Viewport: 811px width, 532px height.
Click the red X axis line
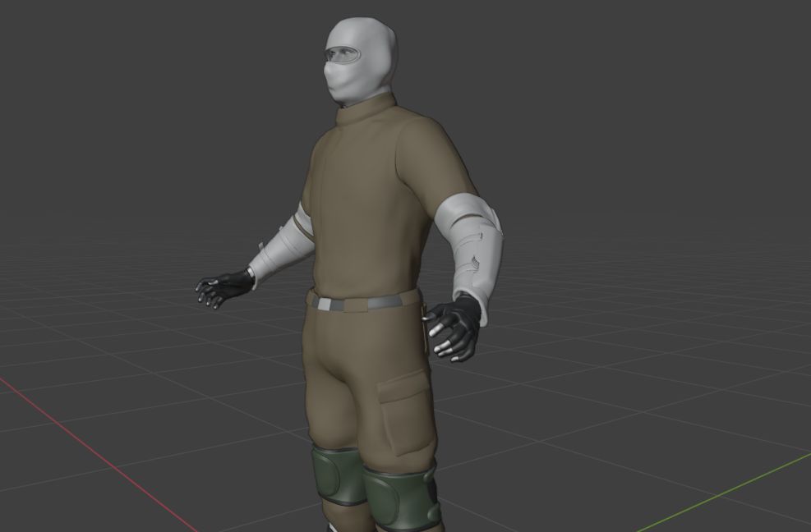click(x=82, y=443)
